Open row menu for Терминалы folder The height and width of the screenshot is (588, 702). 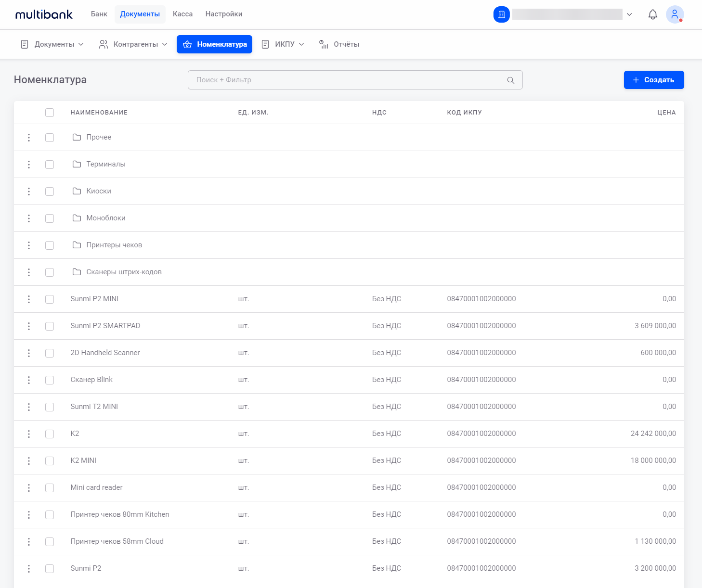(29, 165)
